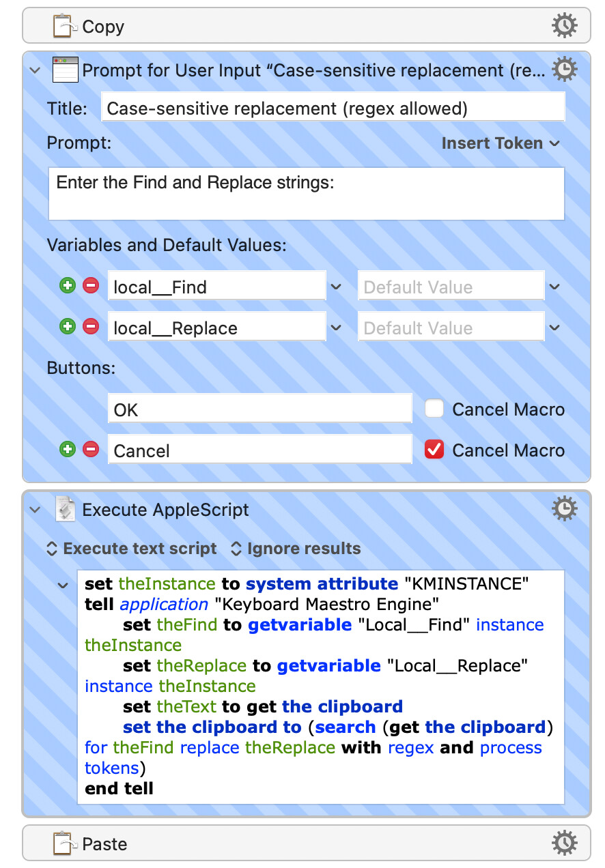Open variable list dropdown for local__Find
605x868 pixels.
pos(336,287)
